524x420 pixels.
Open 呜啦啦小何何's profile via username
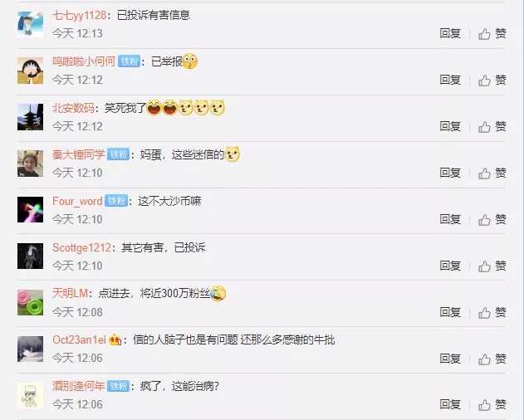point(84,61)
